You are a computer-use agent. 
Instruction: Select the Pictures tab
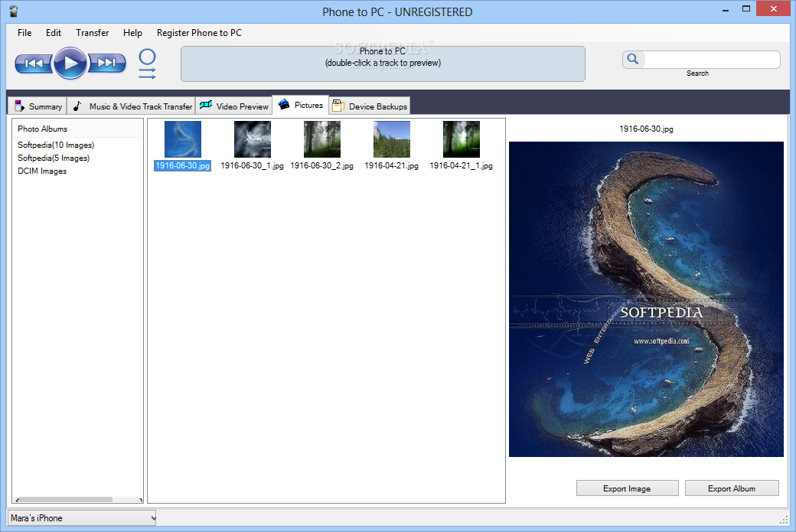coord(301,105)
